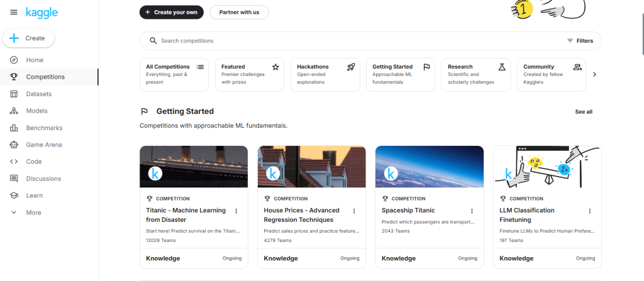
Task: Expand the More sidebar menu
Action: 33,212
